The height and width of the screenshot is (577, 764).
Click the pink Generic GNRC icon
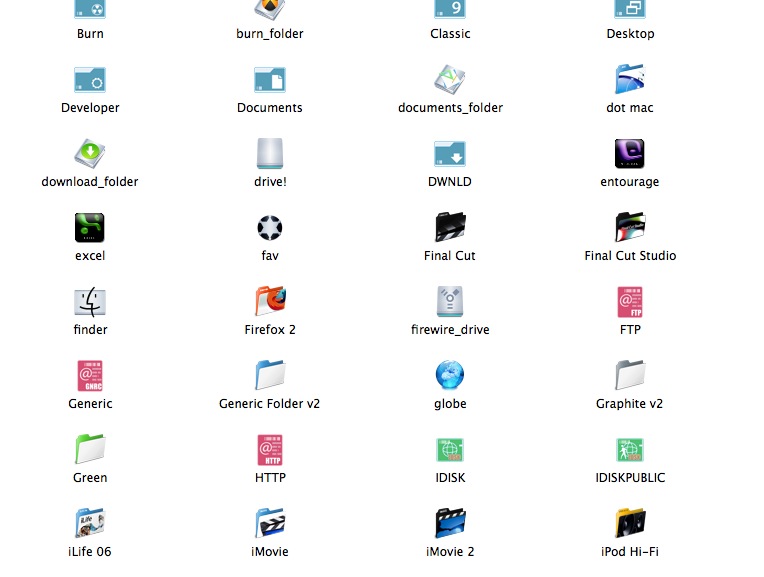click(90, 376)
